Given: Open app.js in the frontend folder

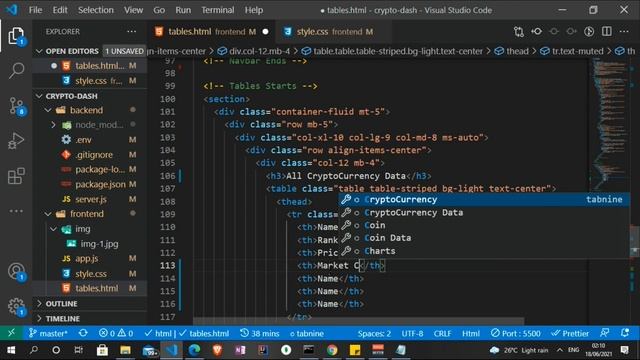Looking at the screenshot, I should (87, 258).
